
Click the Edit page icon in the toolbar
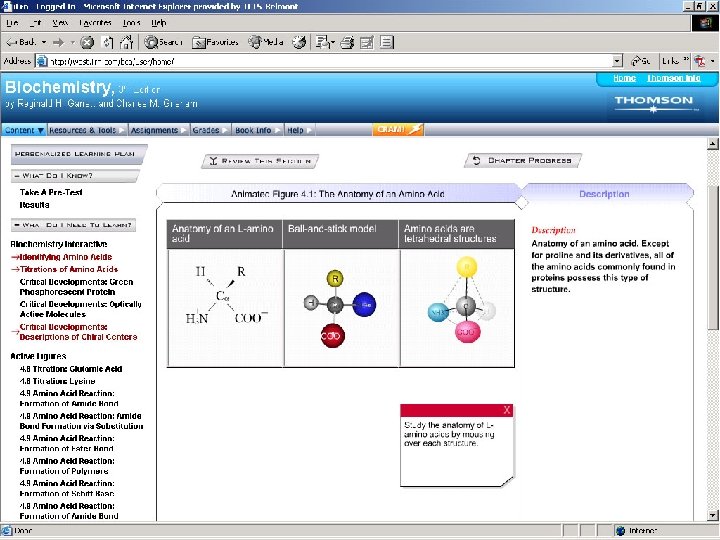pyautogui.click(x=366, y=43)
